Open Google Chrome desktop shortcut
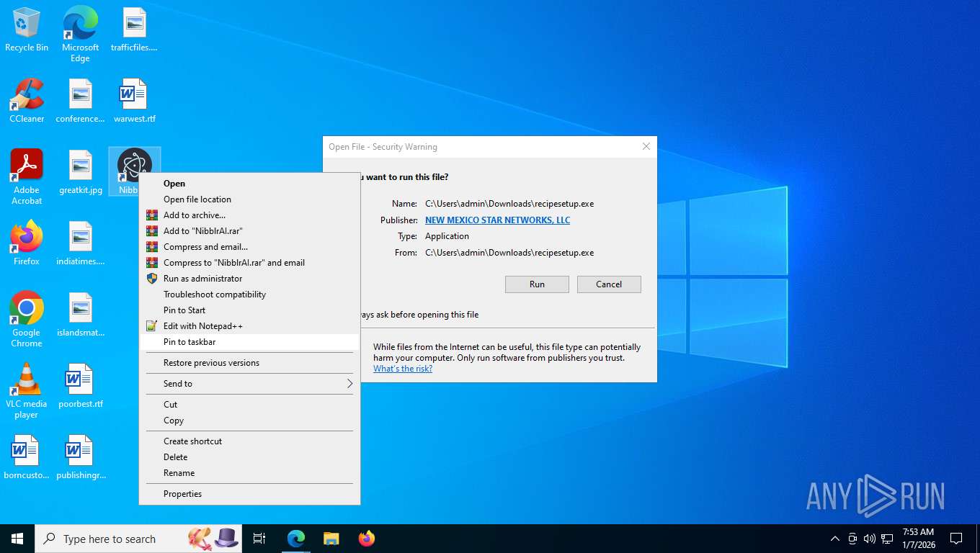980x553 pixels. click(27, 320)
